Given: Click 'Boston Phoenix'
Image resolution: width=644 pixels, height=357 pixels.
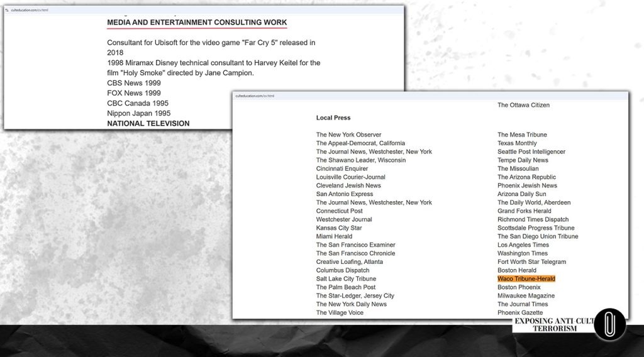Looking at the screenshot, I should [519, 287].
